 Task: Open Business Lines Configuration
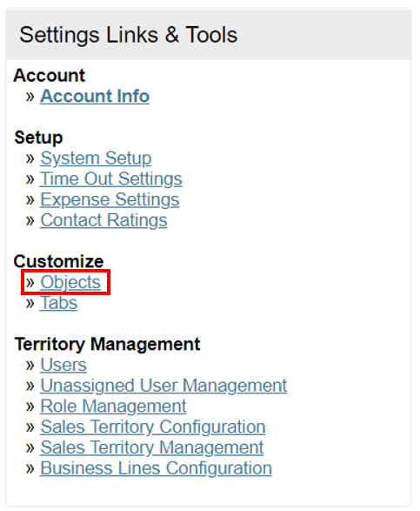click(x=156, y=468)
